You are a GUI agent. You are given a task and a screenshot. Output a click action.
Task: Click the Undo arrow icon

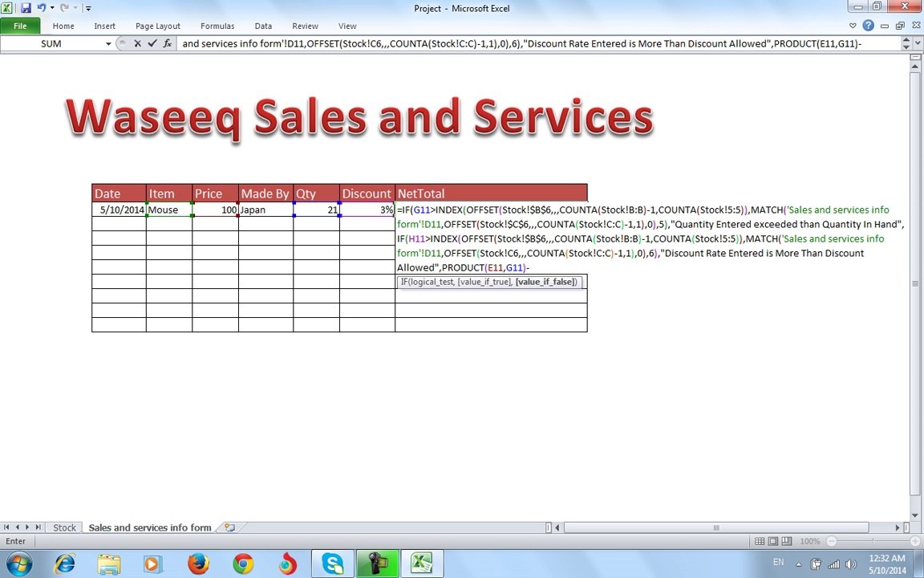point(41,8)
